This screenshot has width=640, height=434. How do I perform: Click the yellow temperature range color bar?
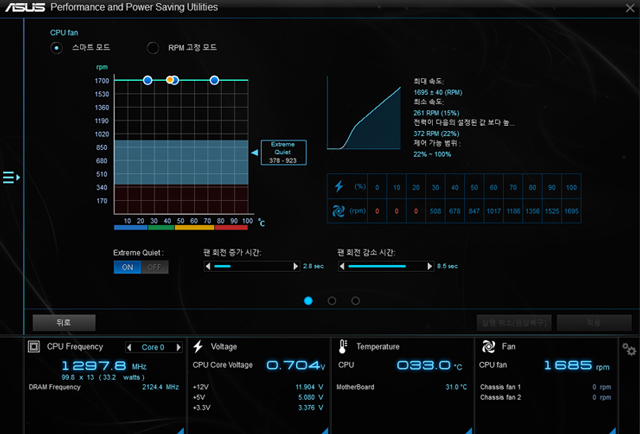click(x=194, y=228)
